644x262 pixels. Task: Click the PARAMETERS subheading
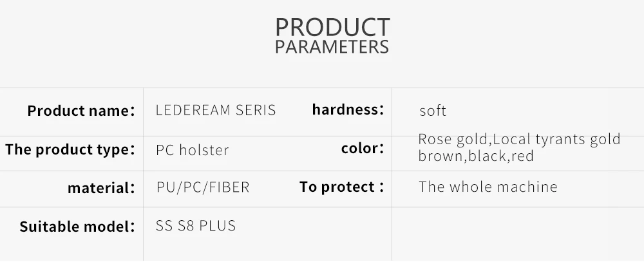332,47
